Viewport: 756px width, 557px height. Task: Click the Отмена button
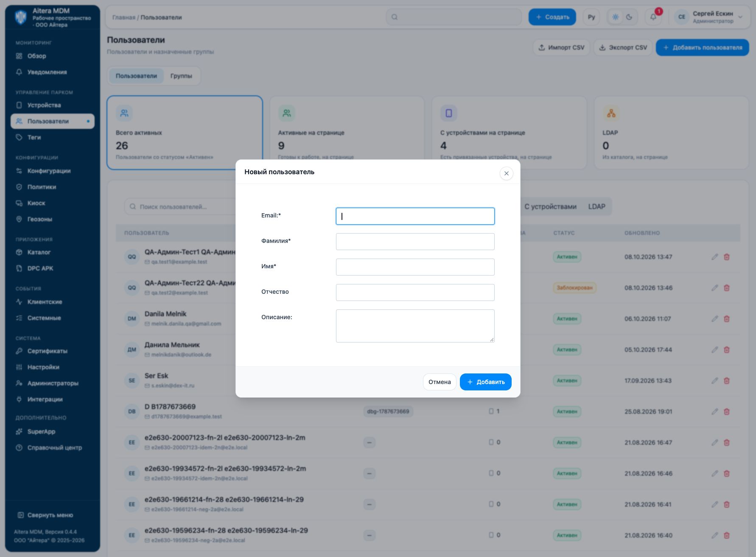pyautogui.click(x=440, y=382)
